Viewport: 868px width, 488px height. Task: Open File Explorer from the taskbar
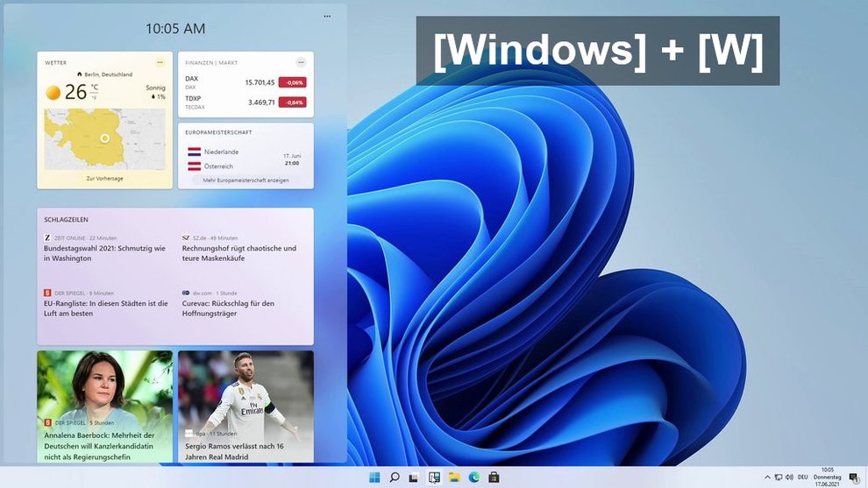[x=454, y=477]
